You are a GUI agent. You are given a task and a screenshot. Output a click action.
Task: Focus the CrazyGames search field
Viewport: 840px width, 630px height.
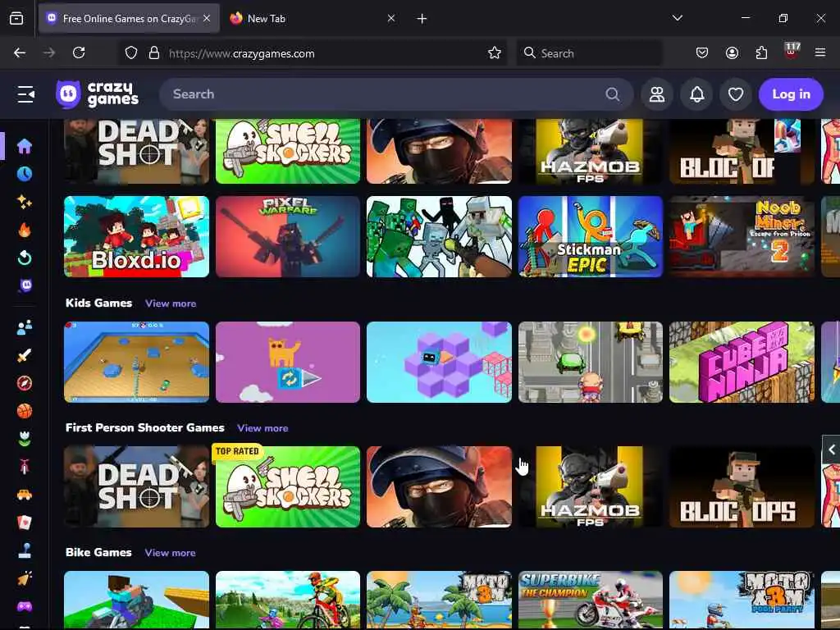click(396, 94)
